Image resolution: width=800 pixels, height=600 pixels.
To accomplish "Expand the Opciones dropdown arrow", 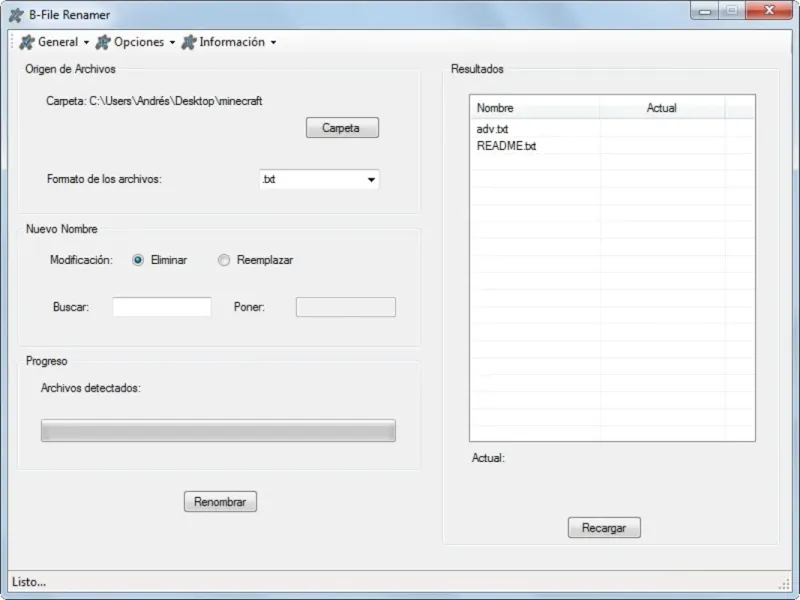I will pyautogui.click(x=172, y=43).
